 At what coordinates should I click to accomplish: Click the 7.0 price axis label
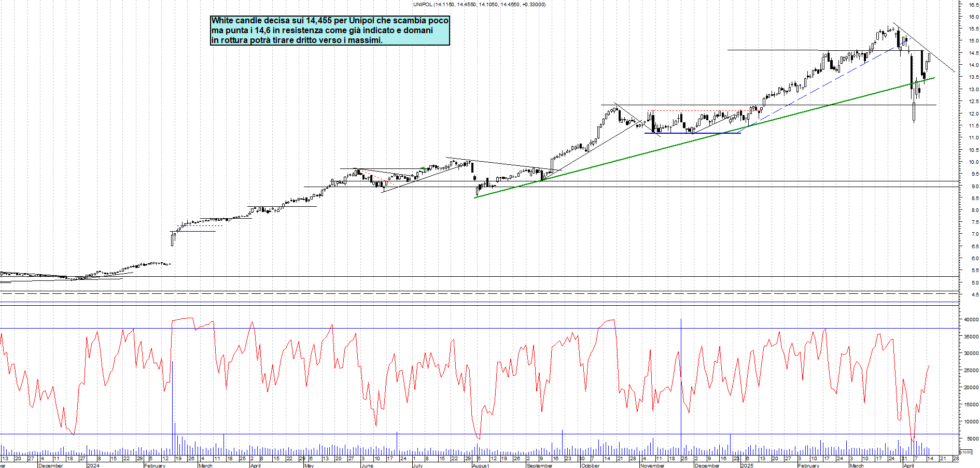click(975, 234)
